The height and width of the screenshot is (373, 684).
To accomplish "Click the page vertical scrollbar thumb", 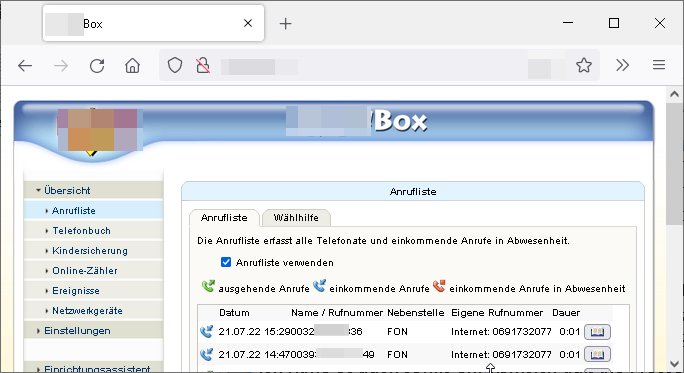I will (674, 164).
